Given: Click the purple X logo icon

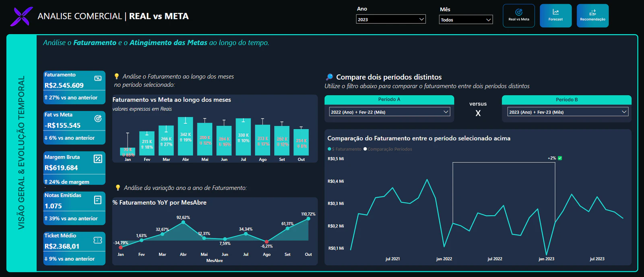Looking at the screenshot, I should click(21, 16).
